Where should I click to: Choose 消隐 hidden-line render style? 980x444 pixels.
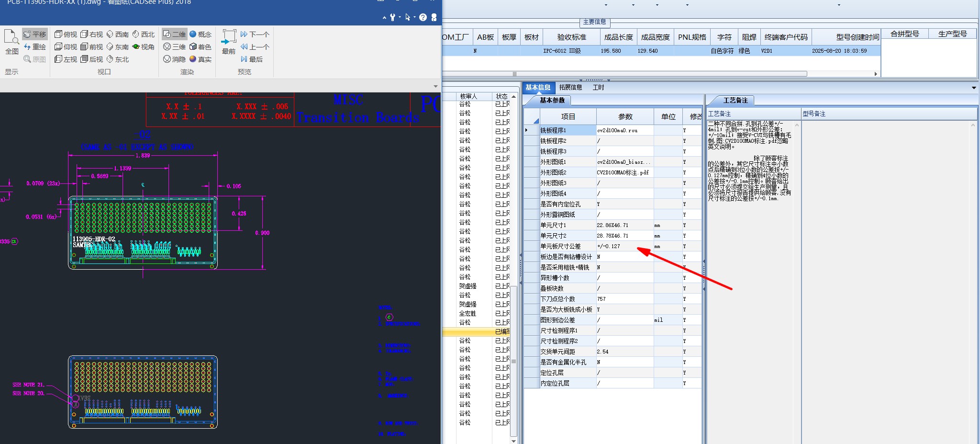(x=174, y=59)
